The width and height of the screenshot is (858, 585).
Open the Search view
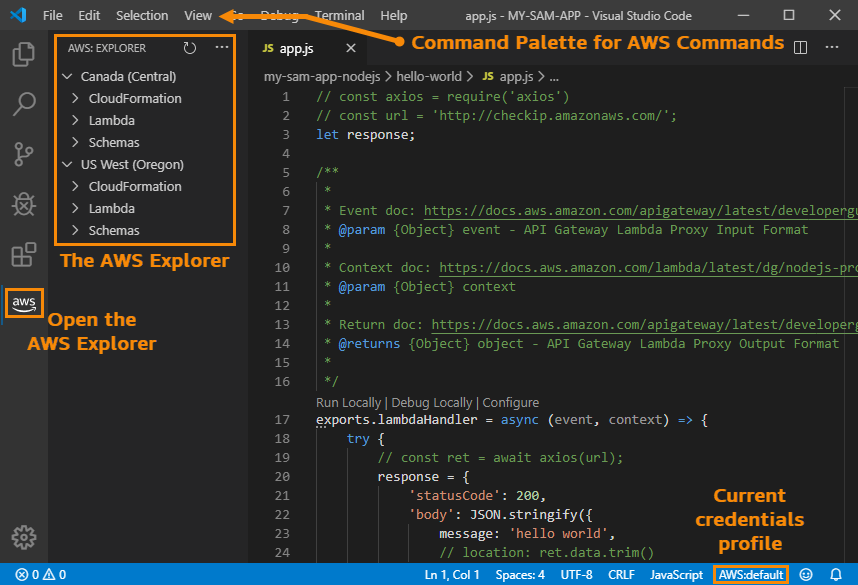click(24, 104)
